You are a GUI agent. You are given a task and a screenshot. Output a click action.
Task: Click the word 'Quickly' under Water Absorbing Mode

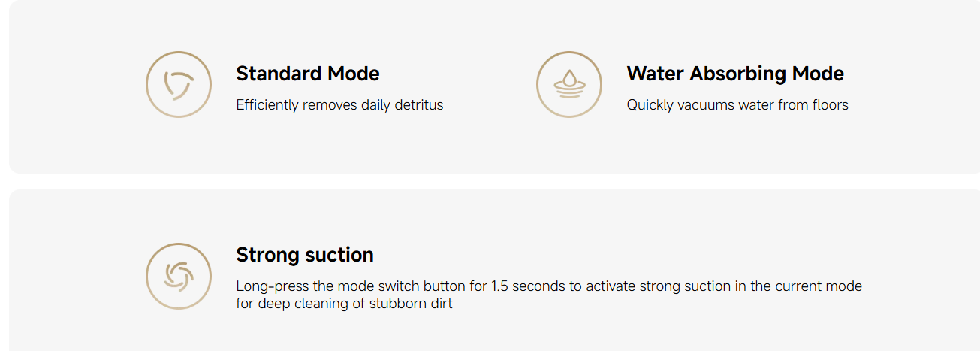click(x=650, y=105)
